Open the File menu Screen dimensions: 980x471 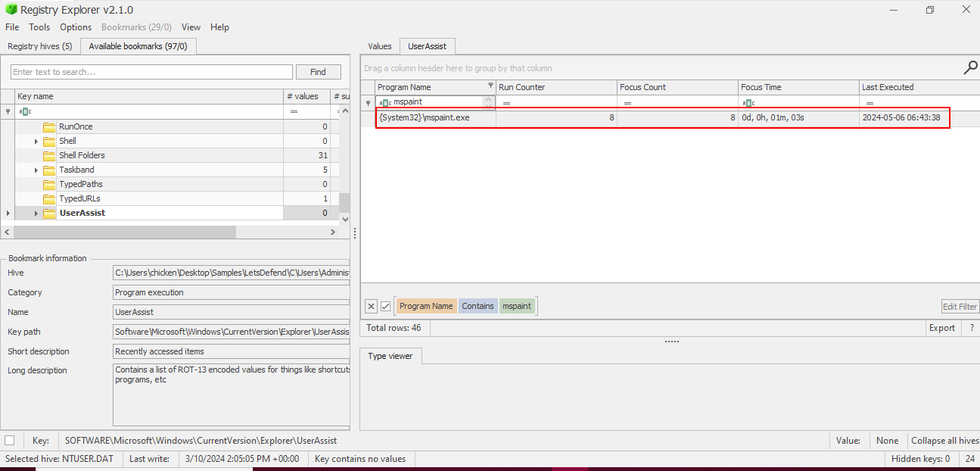12,27
